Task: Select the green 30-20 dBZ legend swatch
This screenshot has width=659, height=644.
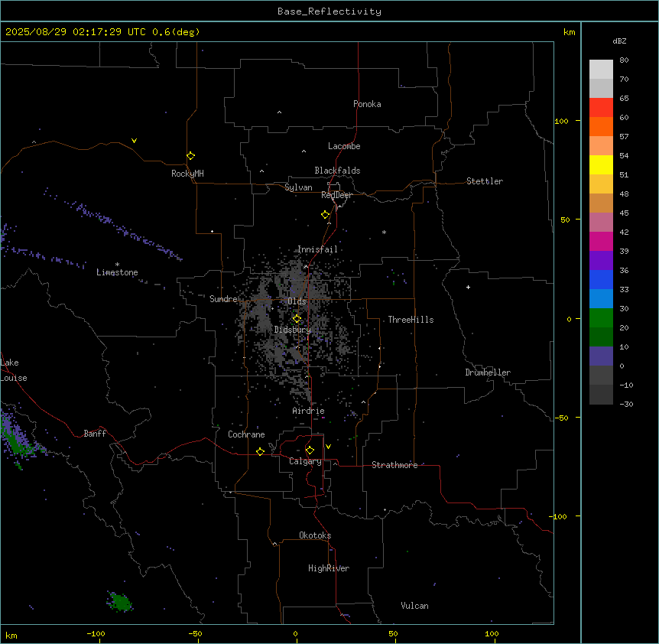Action: coord(601,318)
